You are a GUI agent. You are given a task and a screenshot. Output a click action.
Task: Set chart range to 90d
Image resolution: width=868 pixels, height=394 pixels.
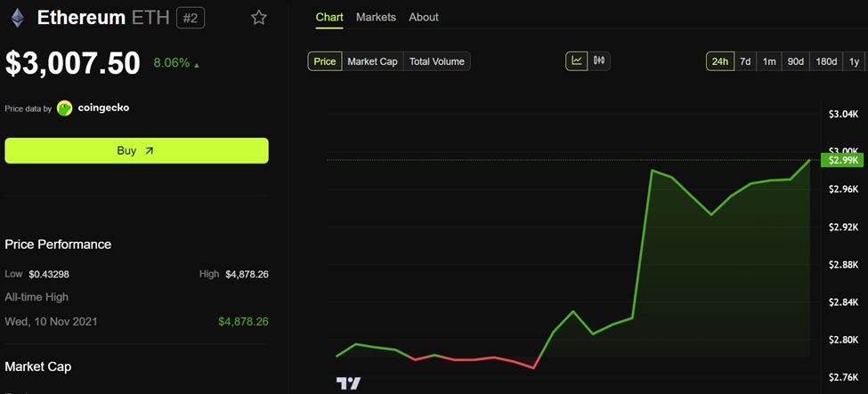(x=796, y=61)
